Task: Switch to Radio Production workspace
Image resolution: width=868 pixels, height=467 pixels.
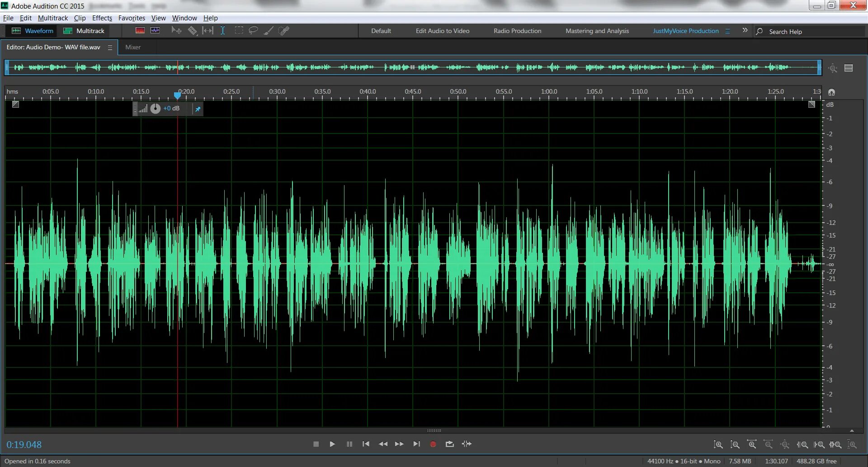Action: coord(517,31)
